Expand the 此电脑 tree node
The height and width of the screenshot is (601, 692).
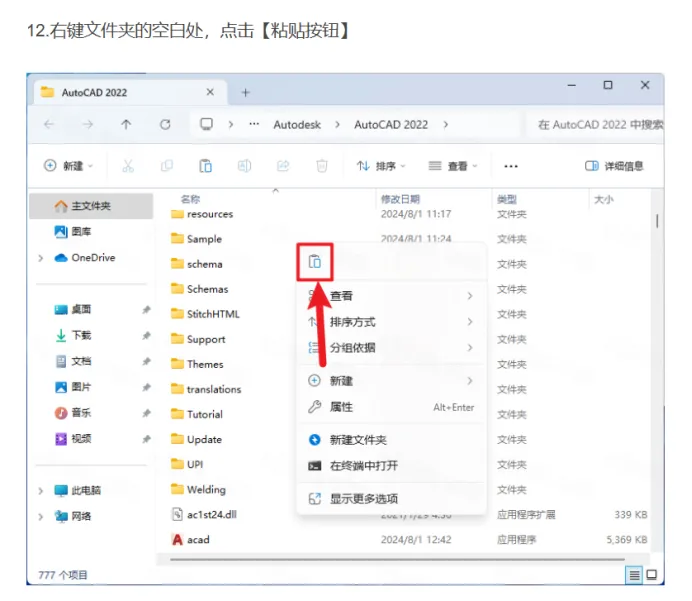(41, 491)
